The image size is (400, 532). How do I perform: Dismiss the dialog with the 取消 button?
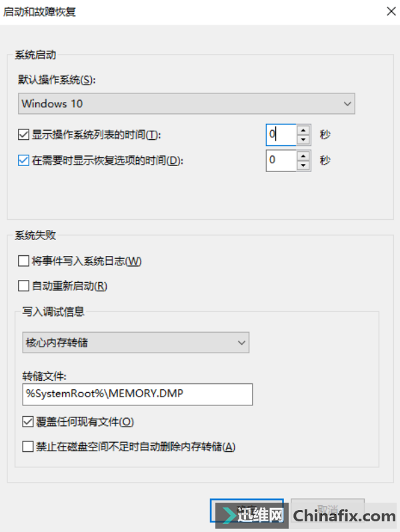[327, 510]
